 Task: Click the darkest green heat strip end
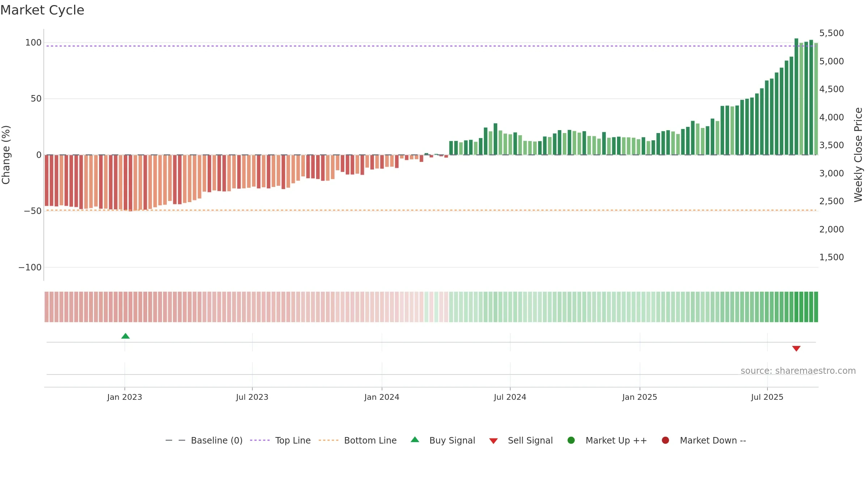(x=816, y=307)
